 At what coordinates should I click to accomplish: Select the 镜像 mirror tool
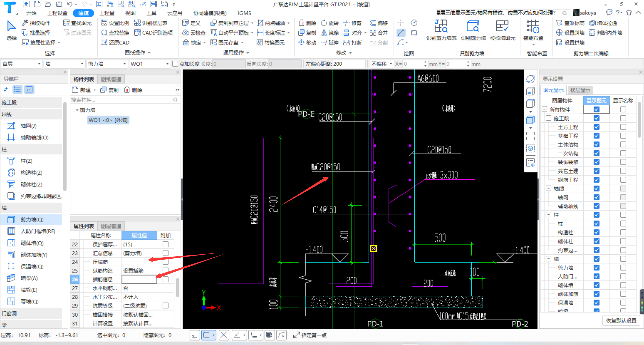330,33
